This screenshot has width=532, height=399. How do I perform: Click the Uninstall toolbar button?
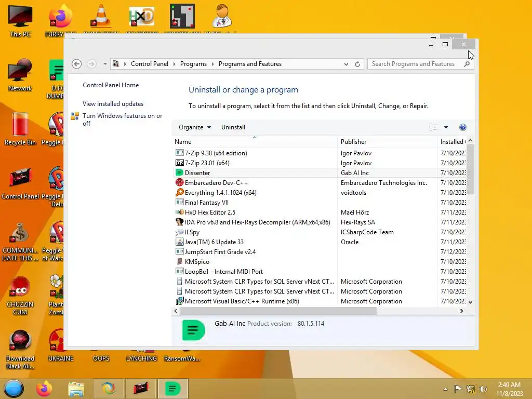pyautogui.click(x=233, y=127)
